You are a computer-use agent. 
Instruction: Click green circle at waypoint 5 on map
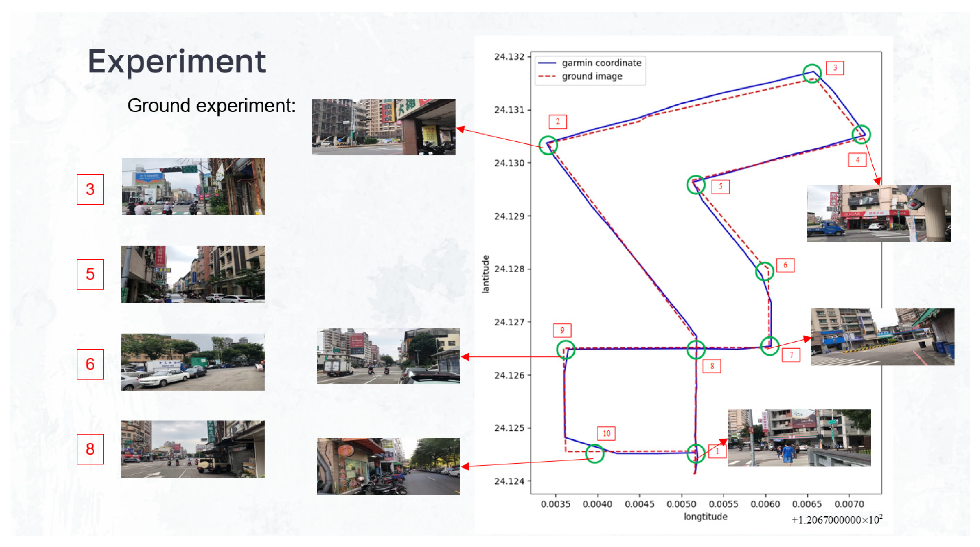pyautogui.click(x=696, y=185)
